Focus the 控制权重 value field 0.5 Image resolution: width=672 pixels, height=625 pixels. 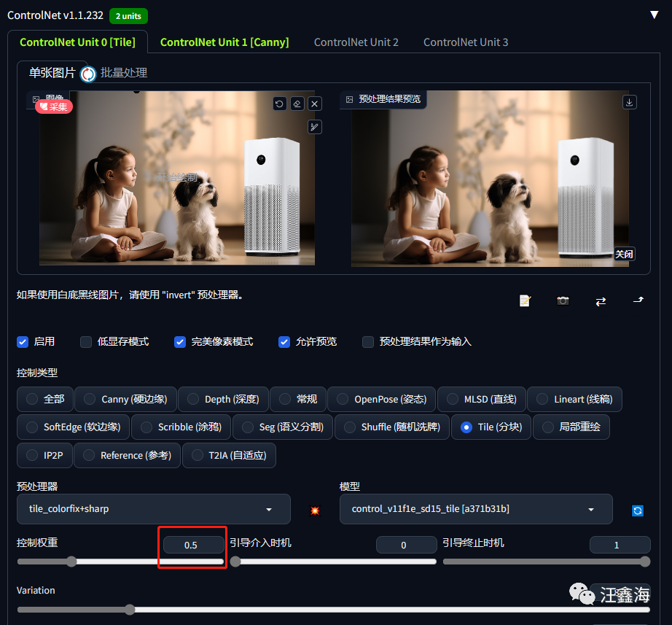(194, 545)
